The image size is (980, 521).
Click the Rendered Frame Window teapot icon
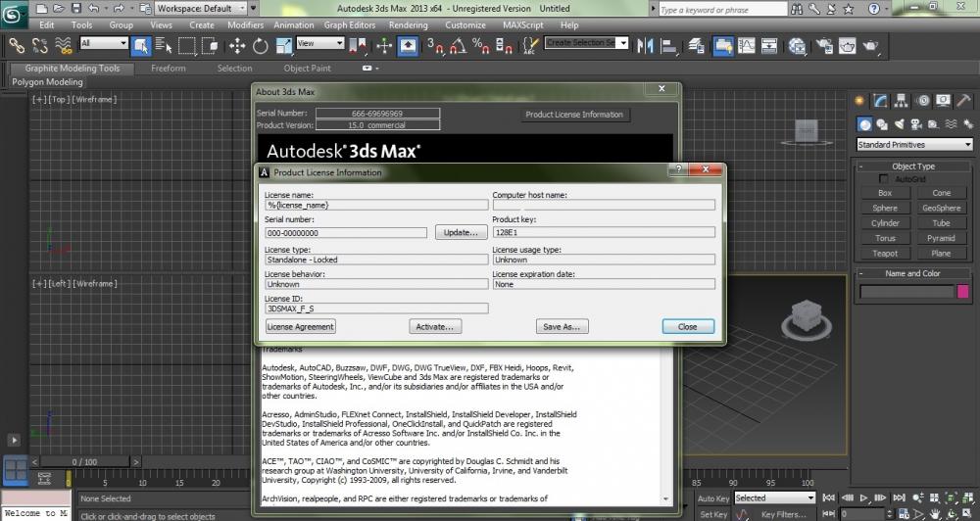click(848, 46)
